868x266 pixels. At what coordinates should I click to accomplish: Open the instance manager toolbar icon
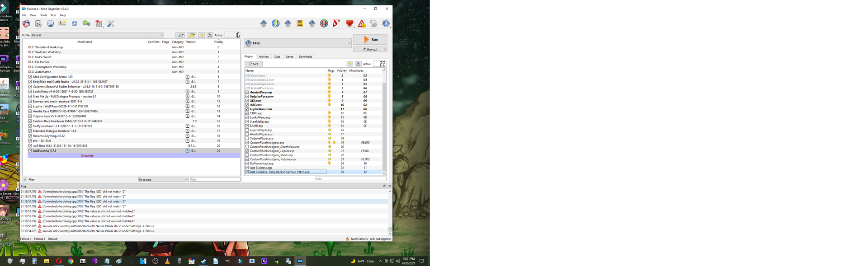[26, 23]
